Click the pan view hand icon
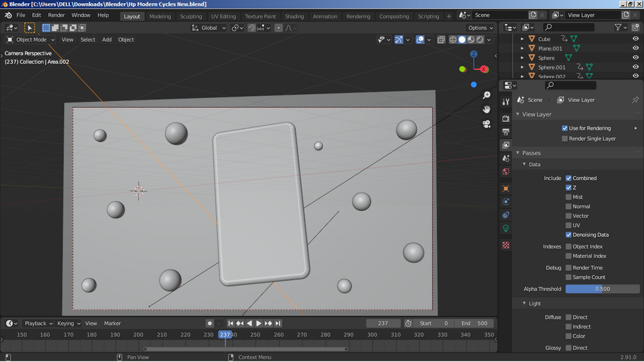Image resolution: width=644 pixels, height=362 pixels. [x=487, y=109]
